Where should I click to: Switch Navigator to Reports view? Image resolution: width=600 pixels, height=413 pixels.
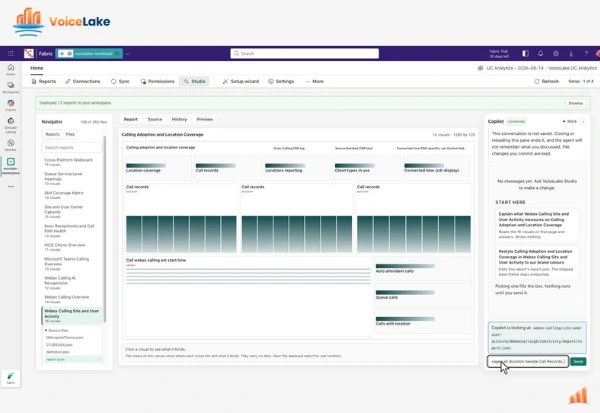coord(52,134)
